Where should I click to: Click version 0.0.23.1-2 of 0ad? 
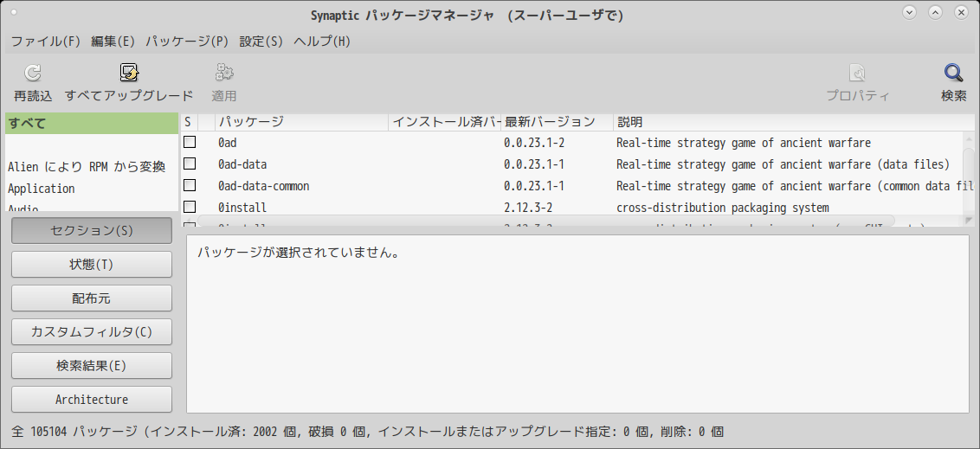pos(534,143)
